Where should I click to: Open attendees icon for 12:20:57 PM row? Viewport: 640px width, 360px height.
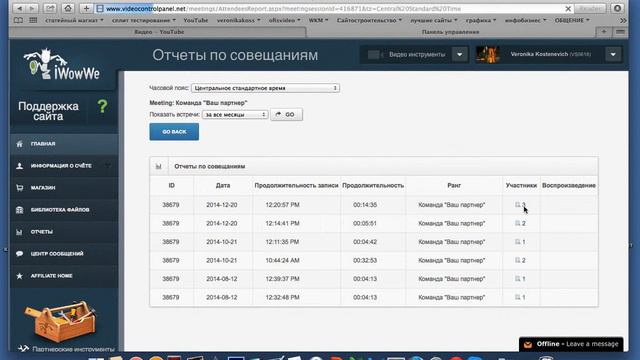point(517,205)
